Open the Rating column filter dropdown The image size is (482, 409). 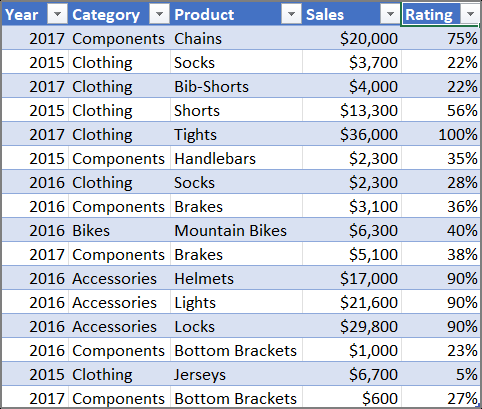tap(470, 14)
